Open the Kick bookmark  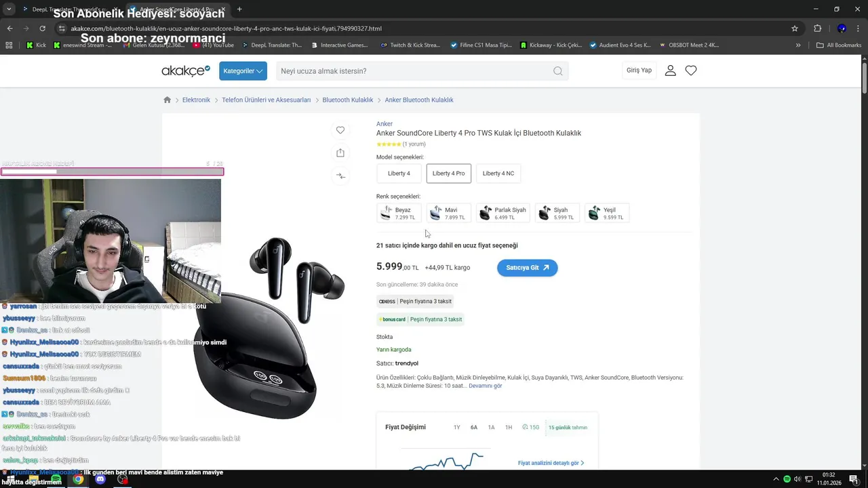click(x=37, y=45)
